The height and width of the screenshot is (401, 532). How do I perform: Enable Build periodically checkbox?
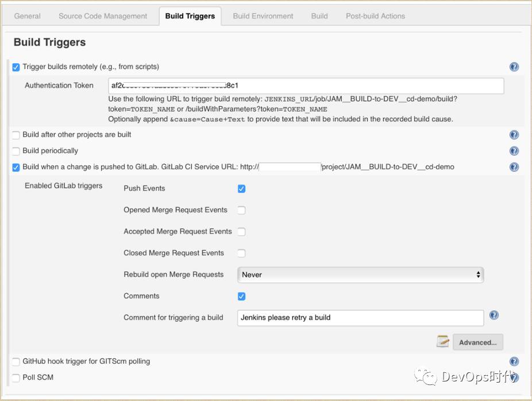16,151
